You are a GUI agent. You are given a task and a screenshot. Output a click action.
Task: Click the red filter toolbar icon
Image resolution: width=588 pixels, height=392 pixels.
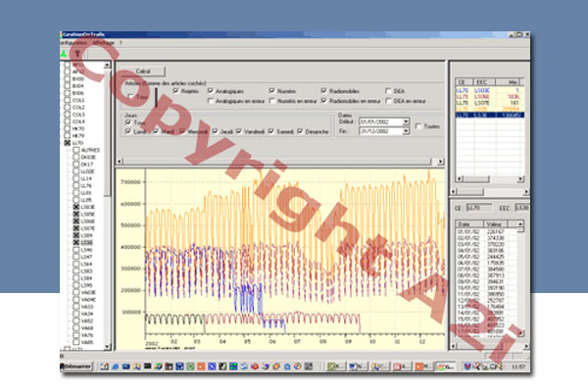pos(77,55)
